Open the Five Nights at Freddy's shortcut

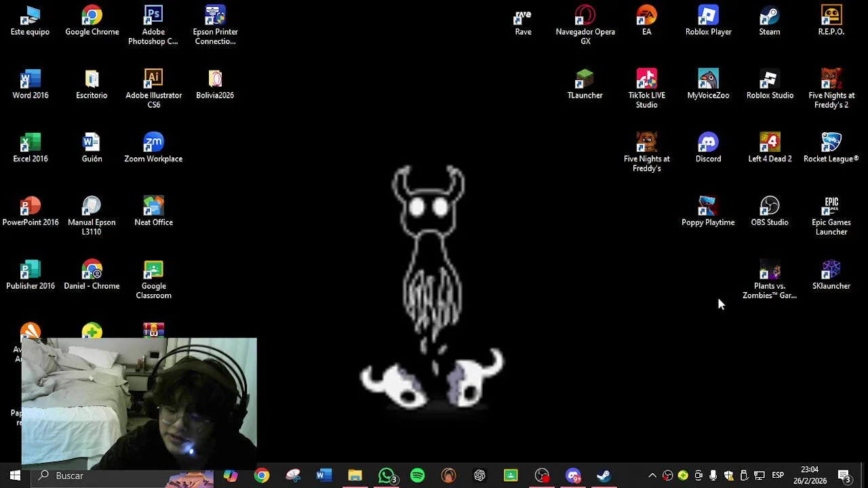click(x=646, y=153)
